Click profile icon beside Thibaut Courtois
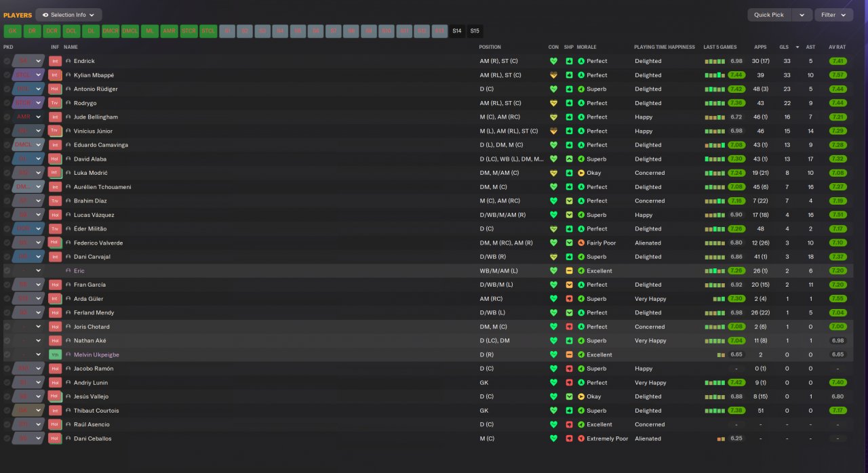Screen dimensions: 868x473 coord(68,411)
